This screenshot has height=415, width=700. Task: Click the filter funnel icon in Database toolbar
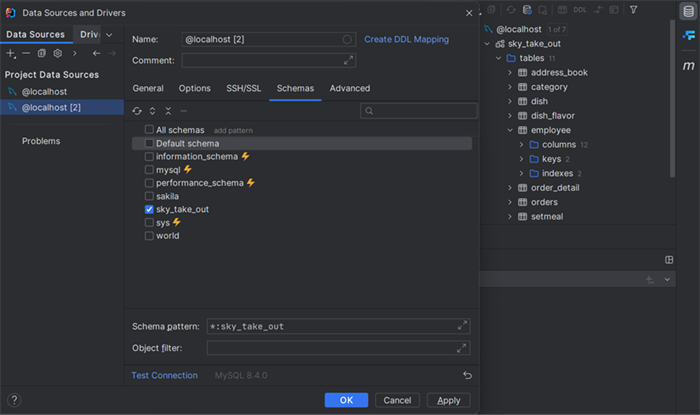tap(633, 10)
